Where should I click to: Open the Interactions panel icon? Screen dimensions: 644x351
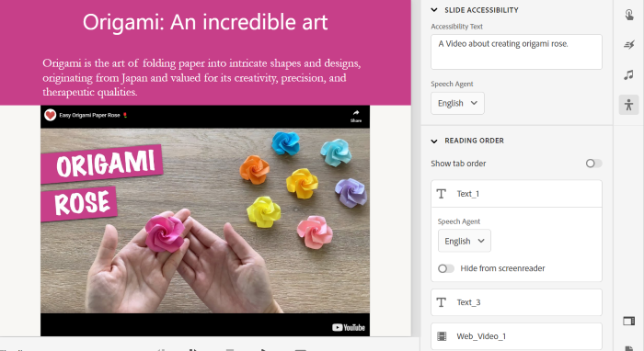[x=628, y=15]
